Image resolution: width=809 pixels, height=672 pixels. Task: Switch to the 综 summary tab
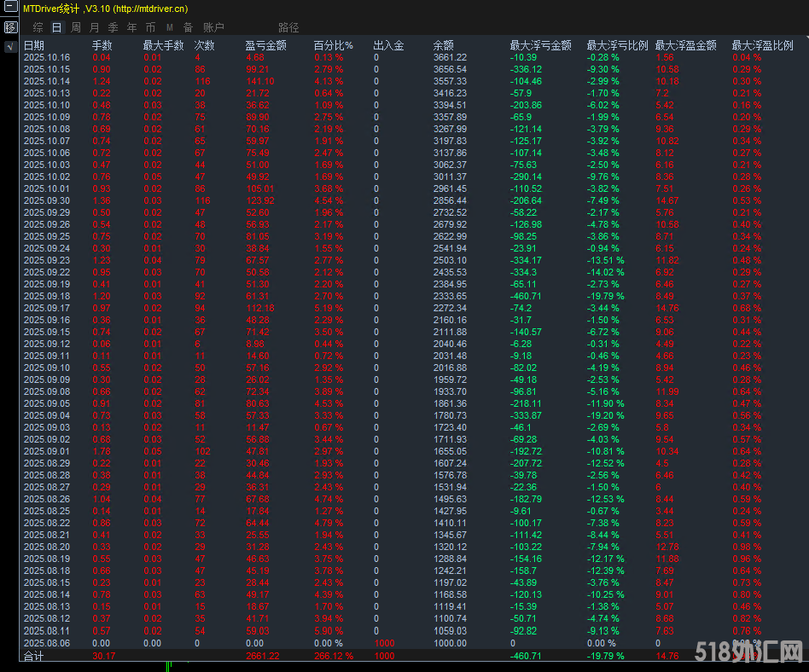pos(38,27)
